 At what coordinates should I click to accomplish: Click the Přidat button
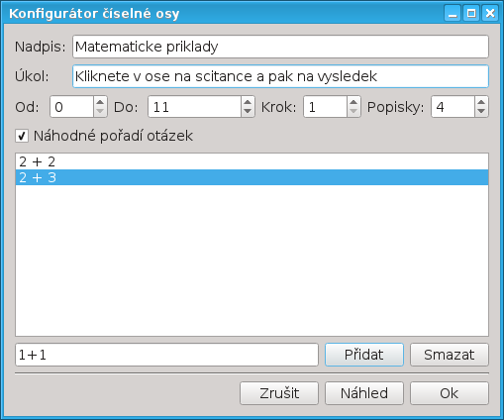pos(364,355)
